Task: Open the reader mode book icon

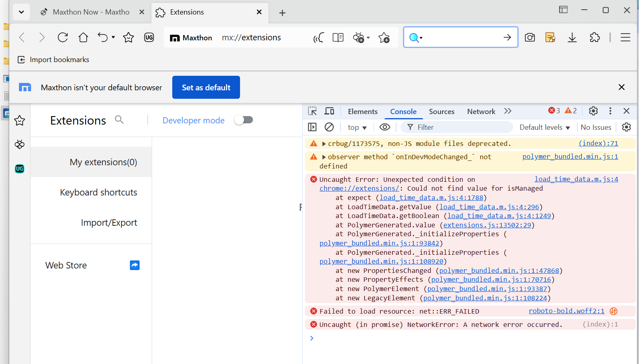Action: tap(338, 37)
